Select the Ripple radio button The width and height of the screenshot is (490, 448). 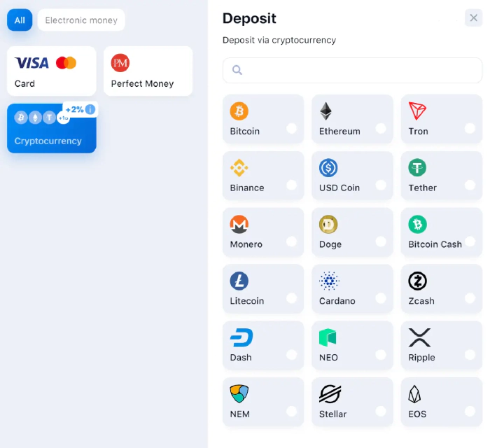coord(470,355)
